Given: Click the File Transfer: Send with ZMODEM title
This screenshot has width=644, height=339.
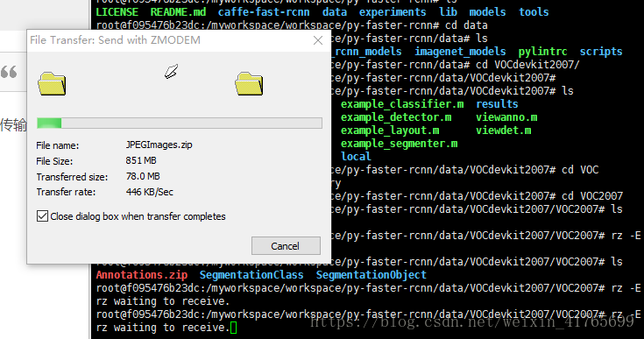Looking at the screenshot, I should coord(115,40).
